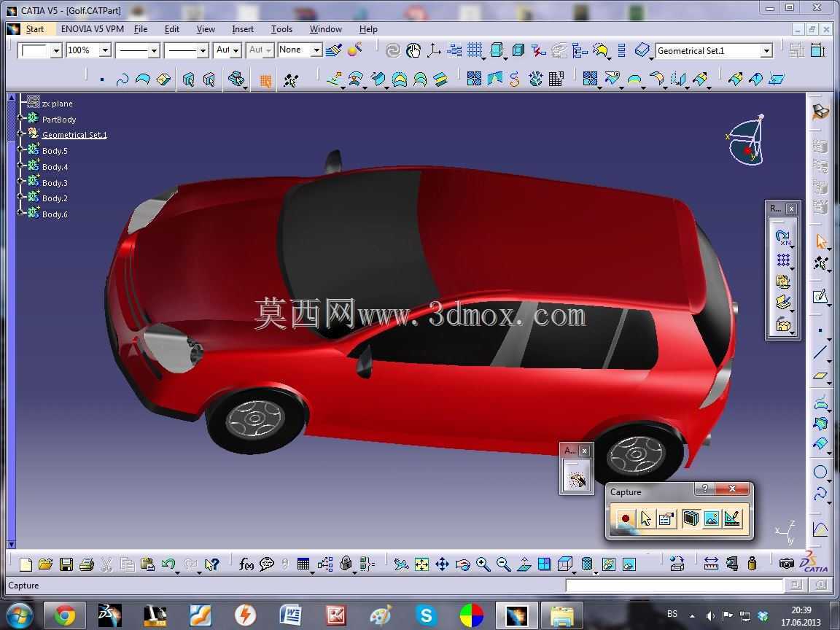Click the Normal View icon
This screenshot has width=840, height=630.
524,564
